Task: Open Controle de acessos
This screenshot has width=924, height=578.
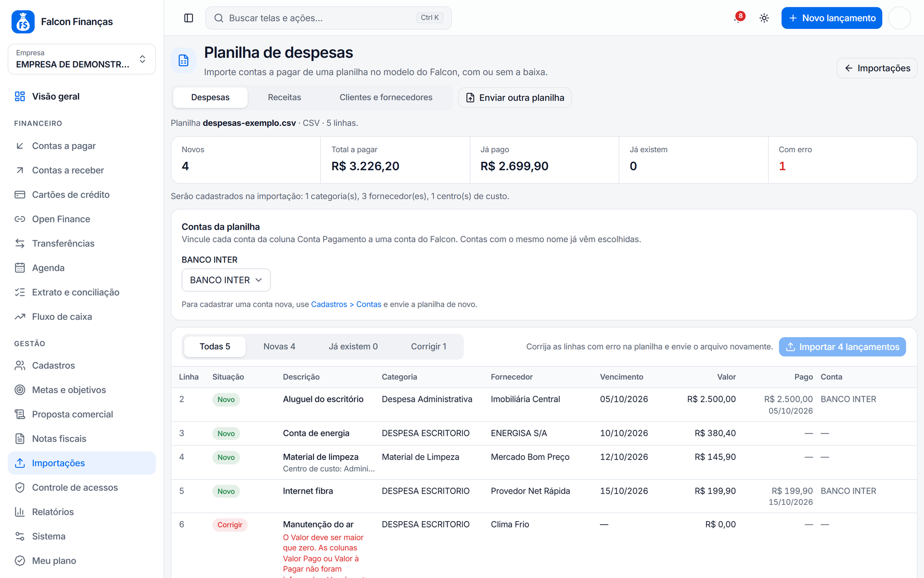Action: 82,487
